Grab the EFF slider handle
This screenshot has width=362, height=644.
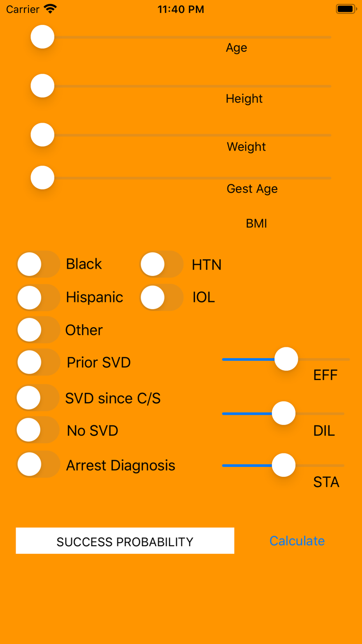pos(286,359)
